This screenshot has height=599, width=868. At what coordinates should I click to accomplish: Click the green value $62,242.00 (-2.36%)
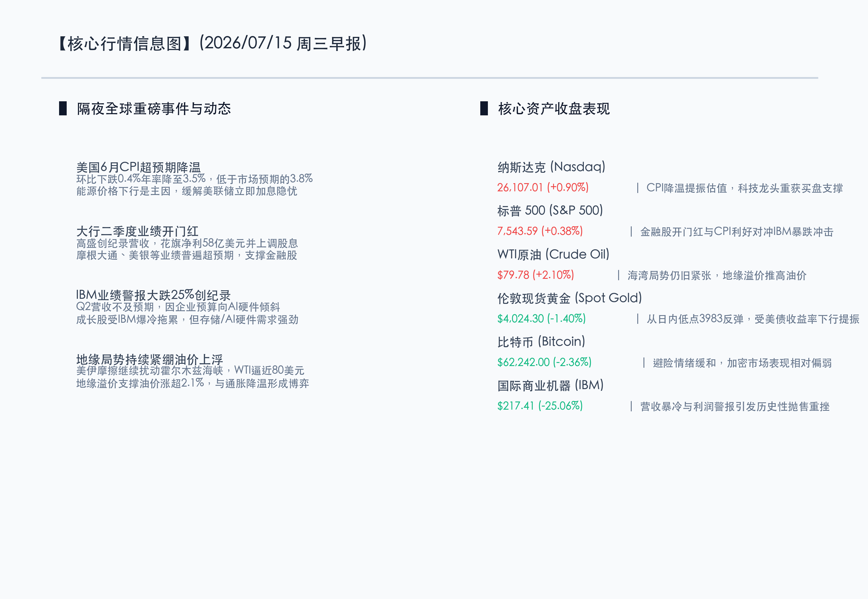point(544,362)
